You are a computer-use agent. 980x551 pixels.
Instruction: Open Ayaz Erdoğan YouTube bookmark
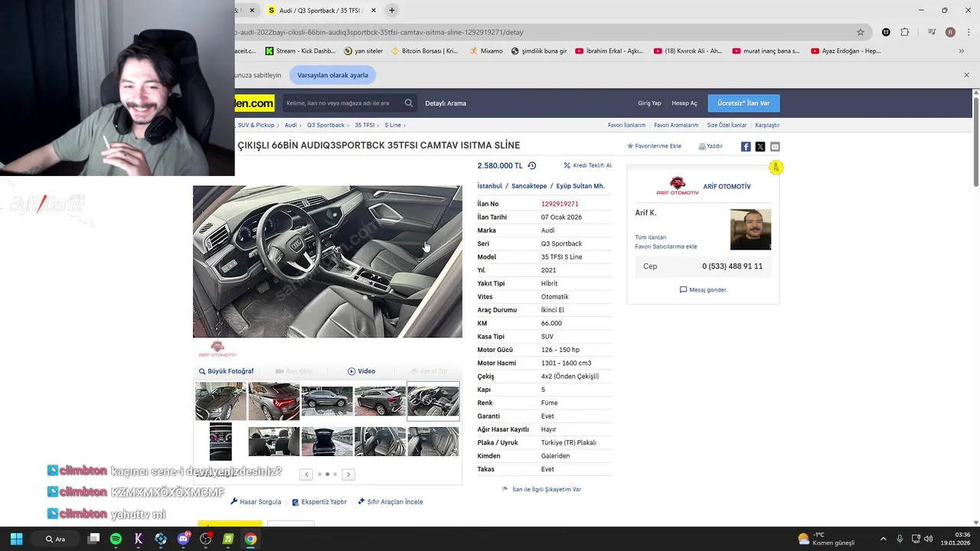tap(845, 51)
